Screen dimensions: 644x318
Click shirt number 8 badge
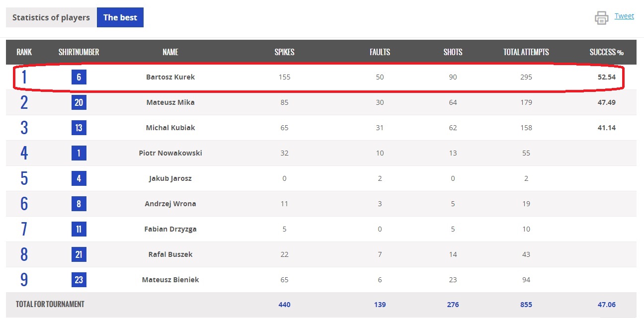coord(79,204)
